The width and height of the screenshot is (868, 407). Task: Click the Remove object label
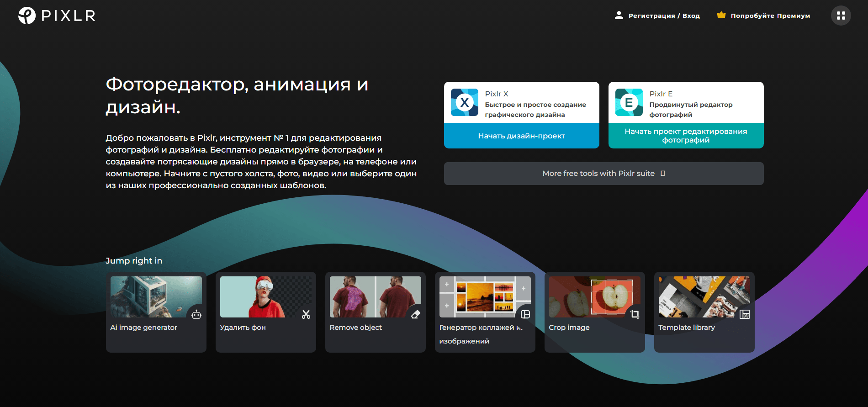[356, 328]
